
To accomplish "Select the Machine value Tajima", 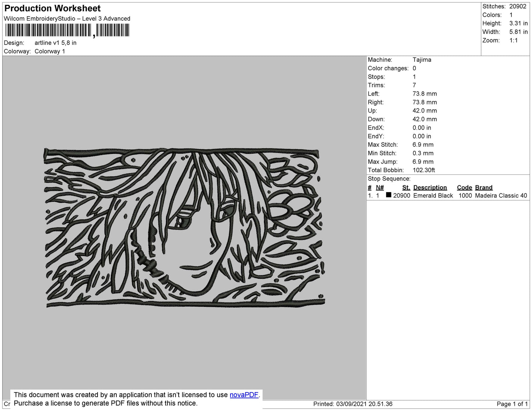I will [422, 60].
